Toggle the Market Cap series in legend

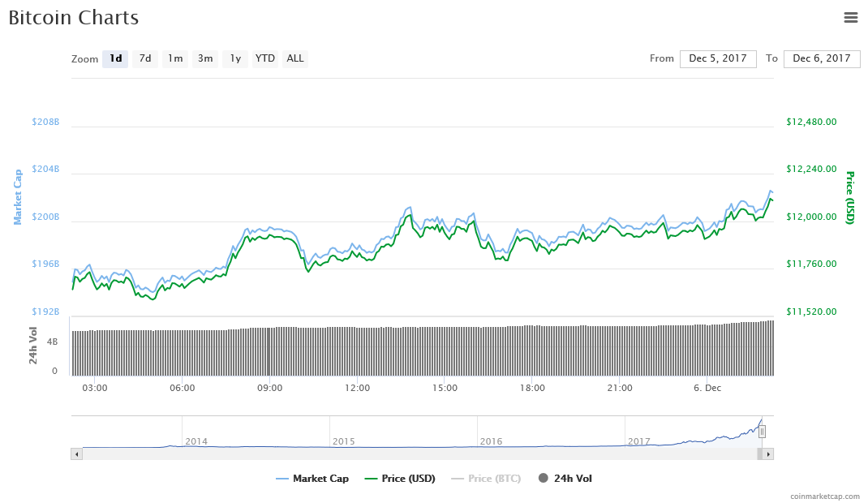click(x=312, y=479)
